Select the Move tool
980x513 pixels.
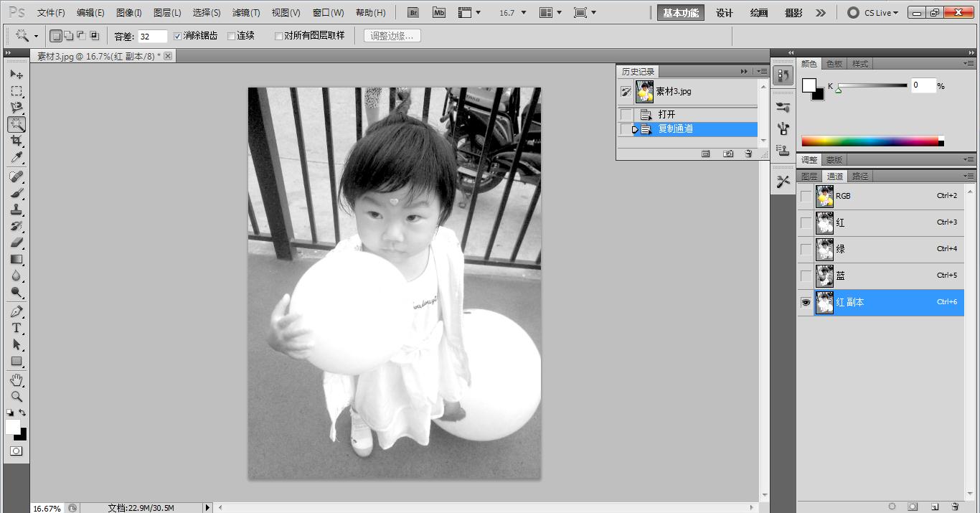[16, 74]
